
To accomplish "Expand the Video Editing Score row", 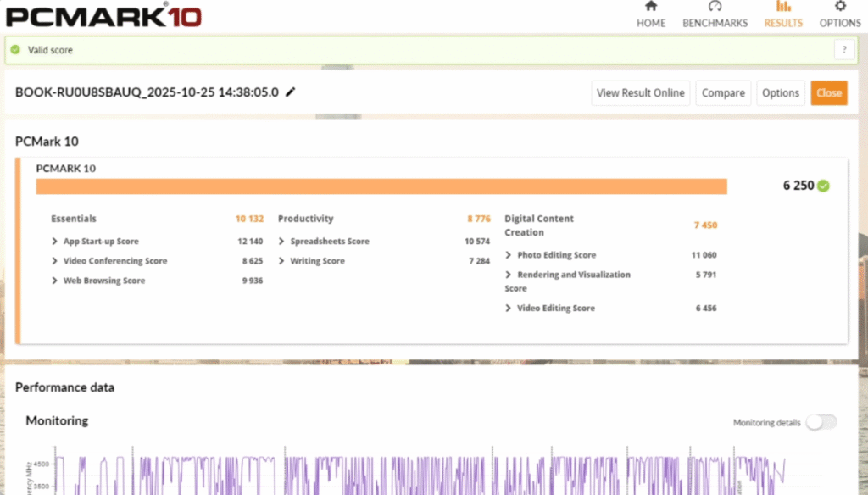I will (x=509, y=309).
